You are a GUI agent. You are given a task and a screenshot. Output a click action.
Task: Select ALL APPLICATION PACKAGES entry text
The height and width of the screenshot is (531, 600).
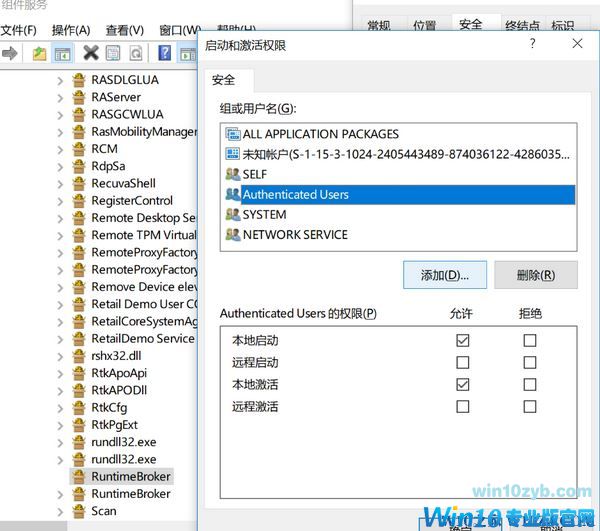(x=321, y=134)
